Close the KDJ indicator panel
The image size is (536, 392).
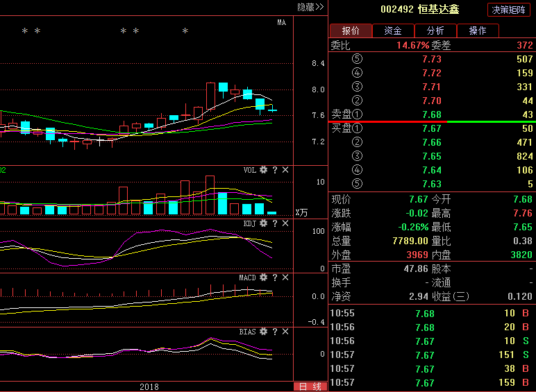click(285, 223)
